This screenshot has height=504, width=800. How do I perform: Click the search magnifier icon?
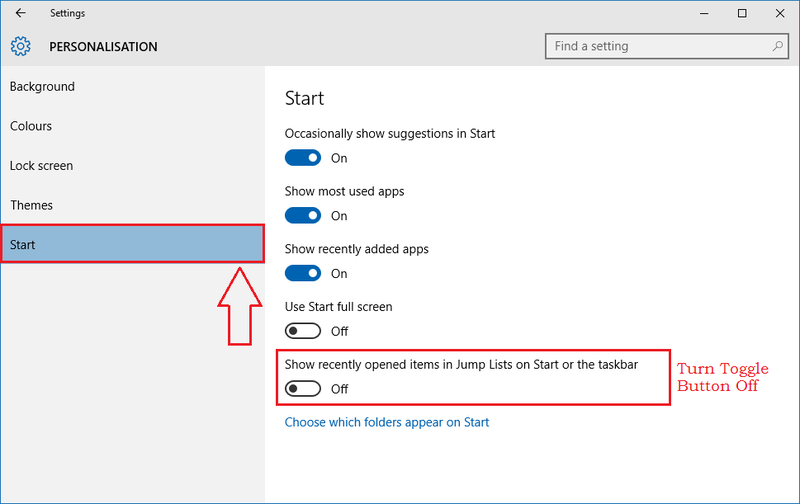point(777,46)
